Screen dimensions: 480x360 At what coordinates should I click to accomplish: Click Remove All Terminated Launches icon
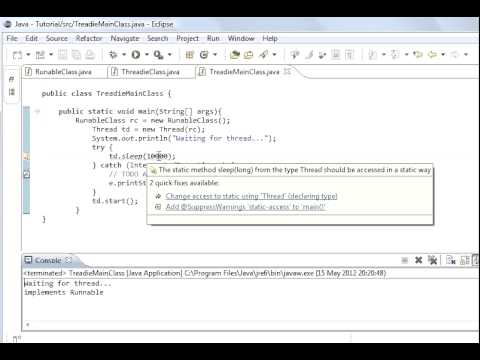click(x=432, y=260)
